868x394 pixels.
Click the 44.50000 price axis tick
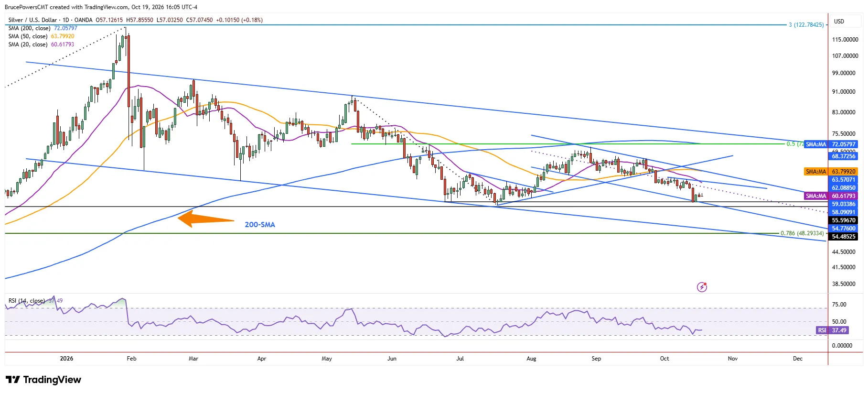point(844,252)
